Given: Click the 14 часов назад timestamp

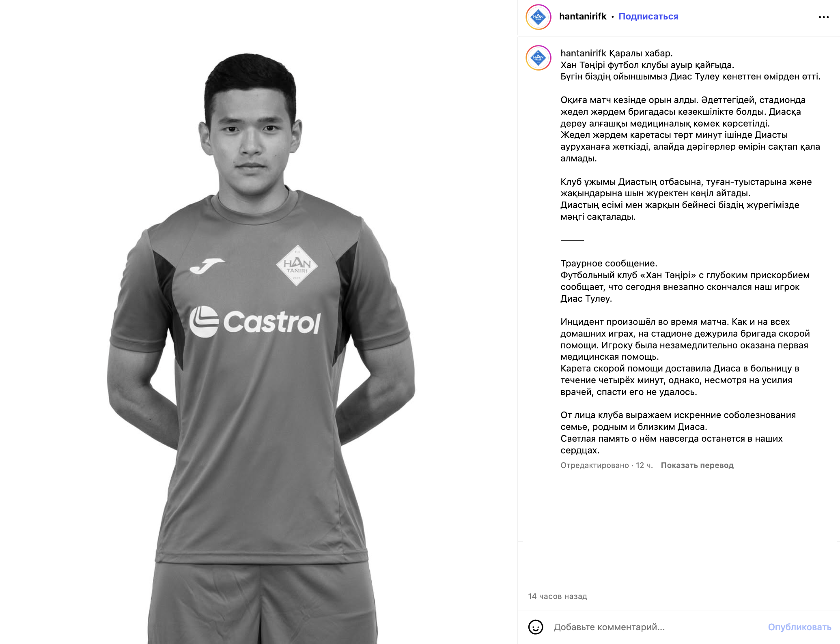Looking at the screenshot, I should pos(557,596).
